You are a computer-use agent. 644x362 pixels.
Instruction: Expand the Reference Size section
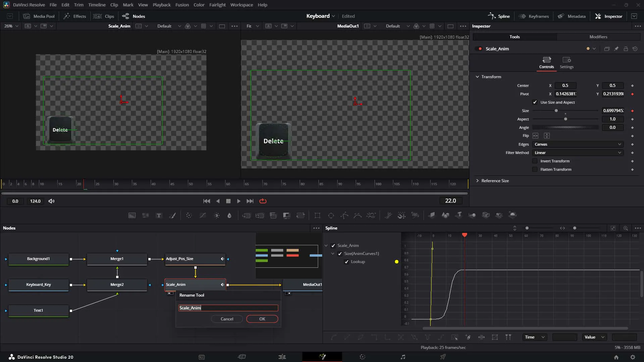[477, 181]
